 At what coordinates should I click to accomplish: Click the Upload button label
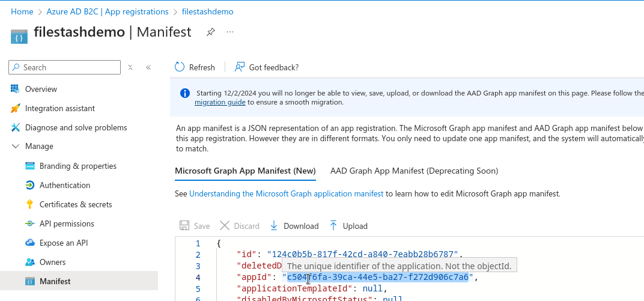[x=355, y=227]
